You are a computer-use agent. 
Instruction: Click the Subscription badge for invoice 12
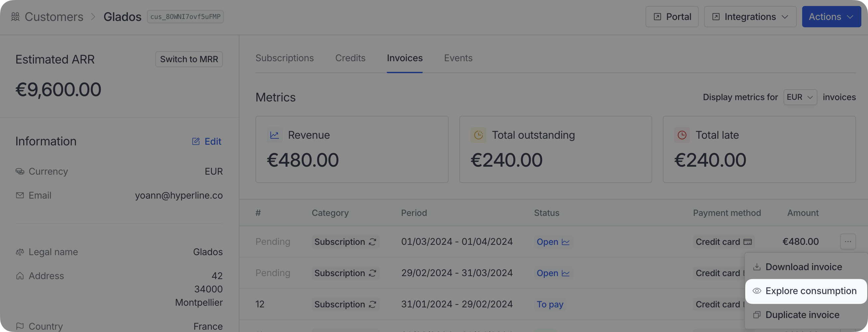tap(346, 304)
